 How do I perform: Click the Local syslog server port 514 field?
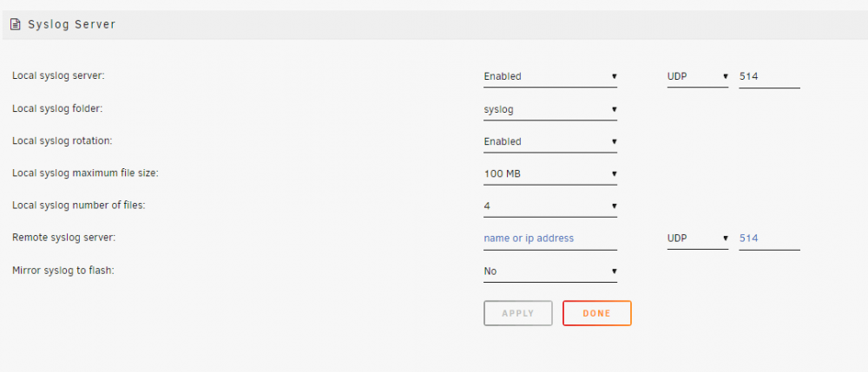pos(769,77)
